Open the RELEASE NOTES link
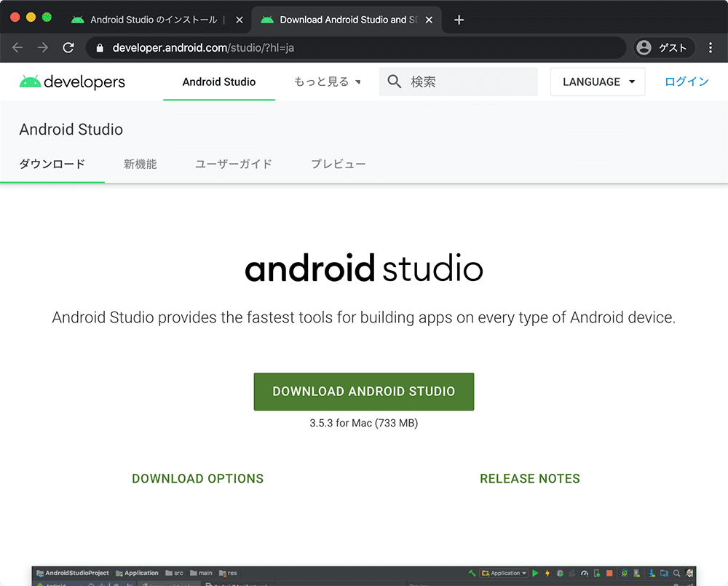The width and height of the screenshot is (728, 586). [x=530, y=479]
